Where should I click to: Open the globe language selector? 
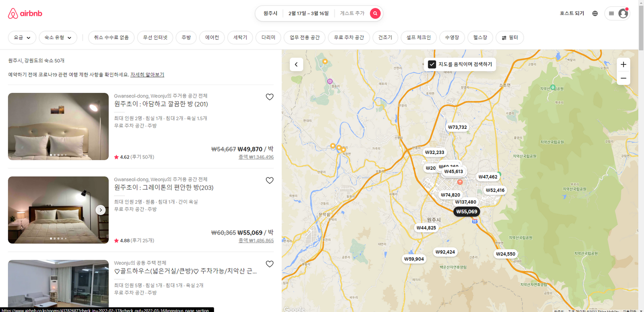pyautogui.click(x=595, y=13)
